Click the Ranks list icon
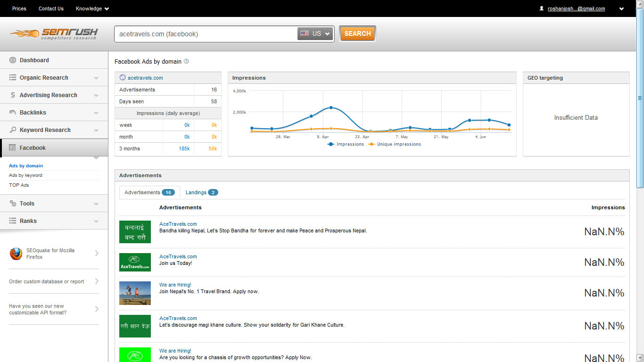Screen dimensions: 644x362 [x=13, y=221]
